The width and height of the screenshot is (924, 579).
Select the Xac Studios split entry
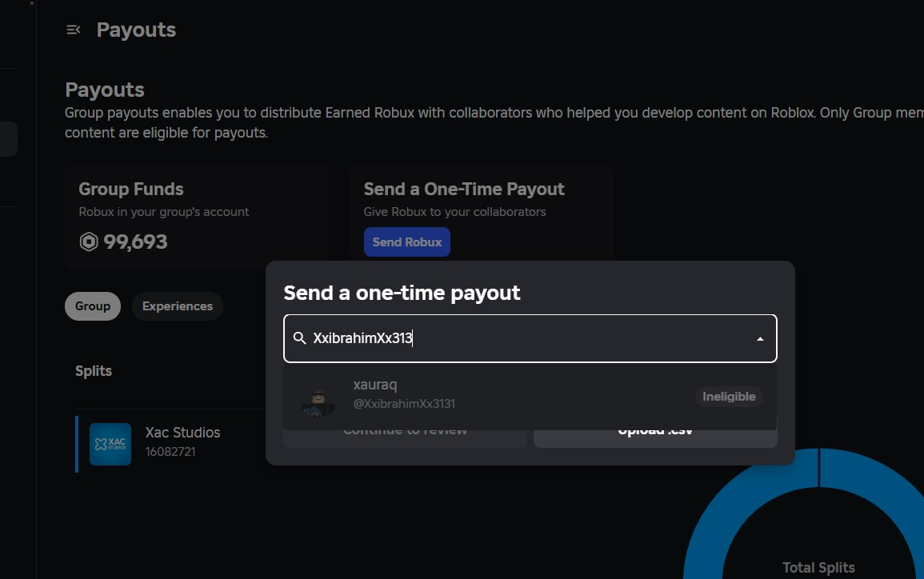pyautogui.click(x=171, y=444)
